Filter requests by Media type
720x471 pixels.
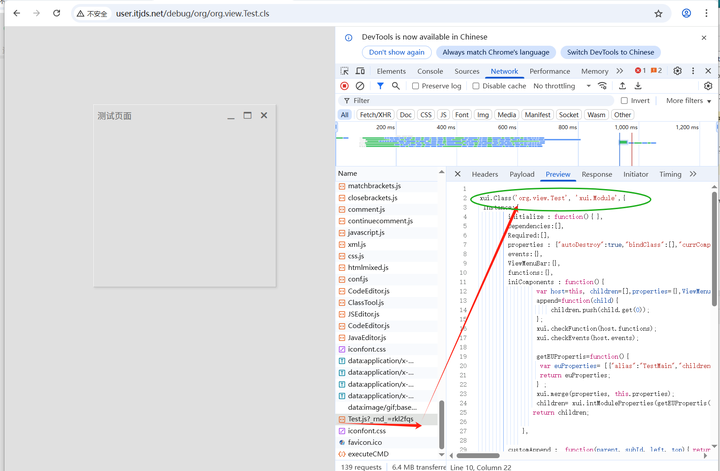point(506,115)
